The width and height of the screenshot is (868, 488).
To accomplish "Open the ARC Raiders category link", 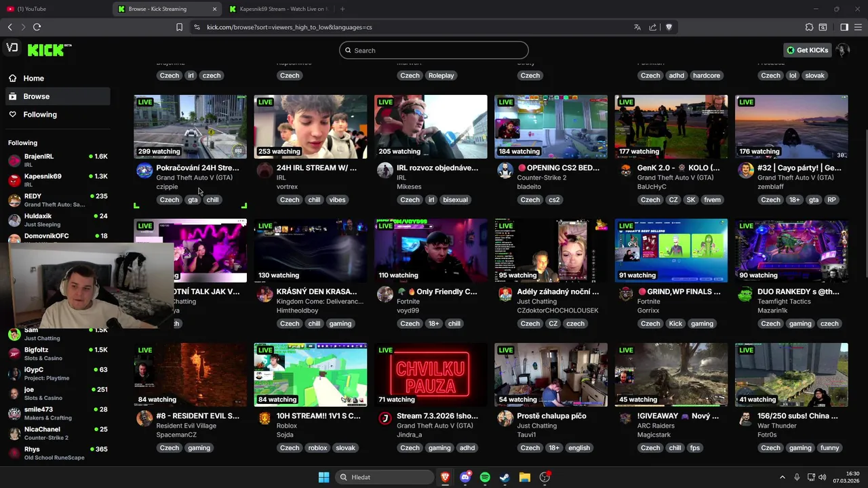I will 655,426.
